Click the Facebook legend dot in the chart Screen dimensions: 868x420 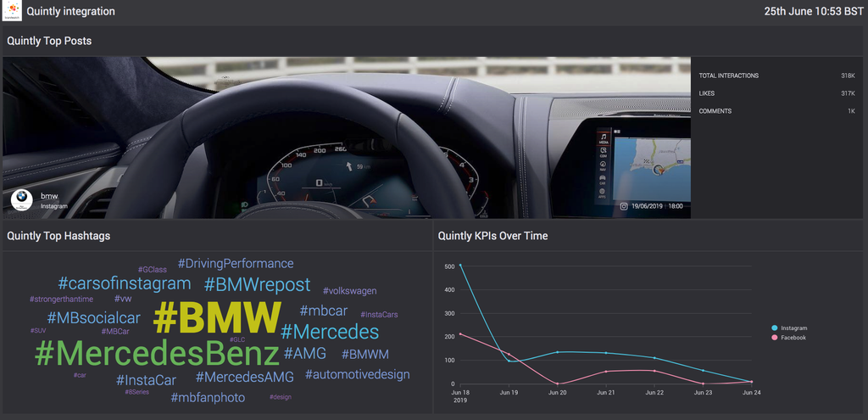click(x=775, y=338)
